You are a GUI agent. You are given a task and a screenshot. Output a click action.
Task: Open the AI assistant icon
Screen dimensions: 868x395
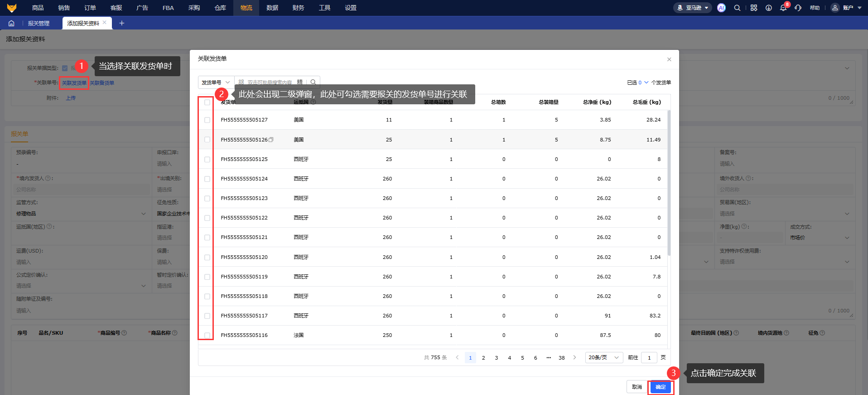tap(721, 8)
